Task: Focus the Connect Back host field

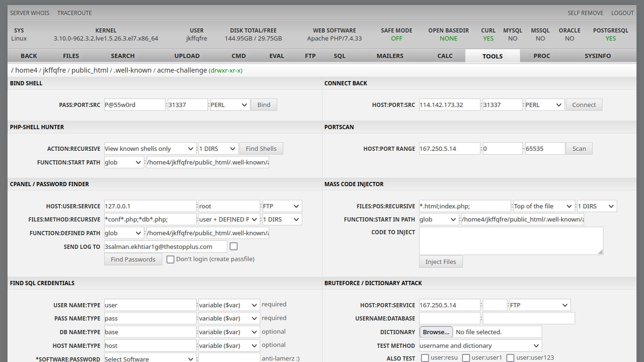Action: tap(450, 105)
